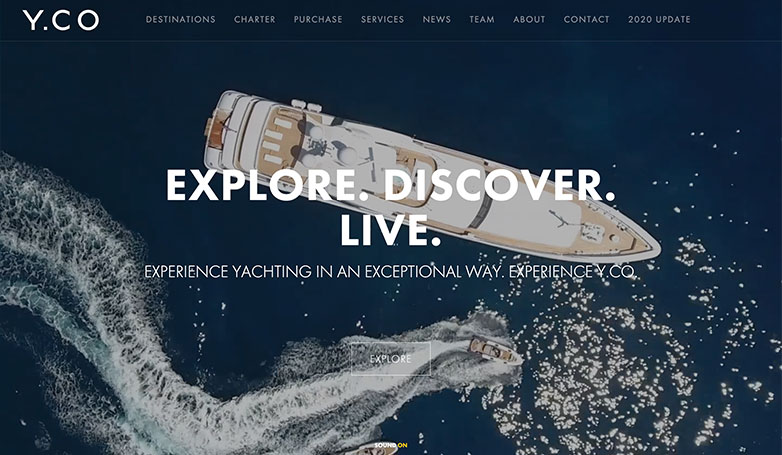Visit the Team page
The height and width of the screenshot is (455, 782).
[x=482, y=19]
